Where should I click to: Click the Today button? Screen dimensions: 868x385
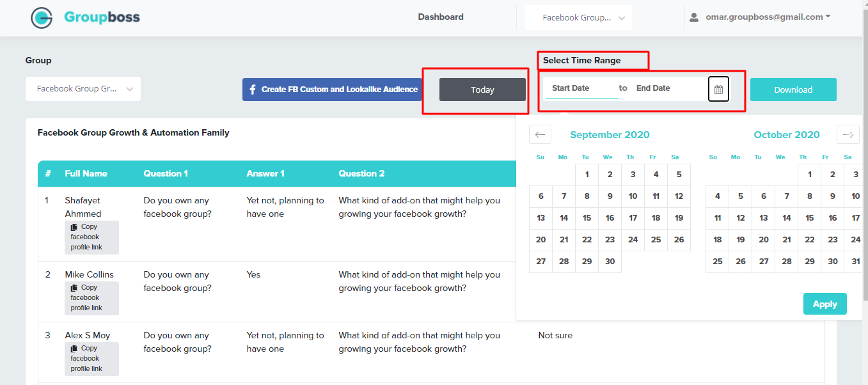(482, 90)
